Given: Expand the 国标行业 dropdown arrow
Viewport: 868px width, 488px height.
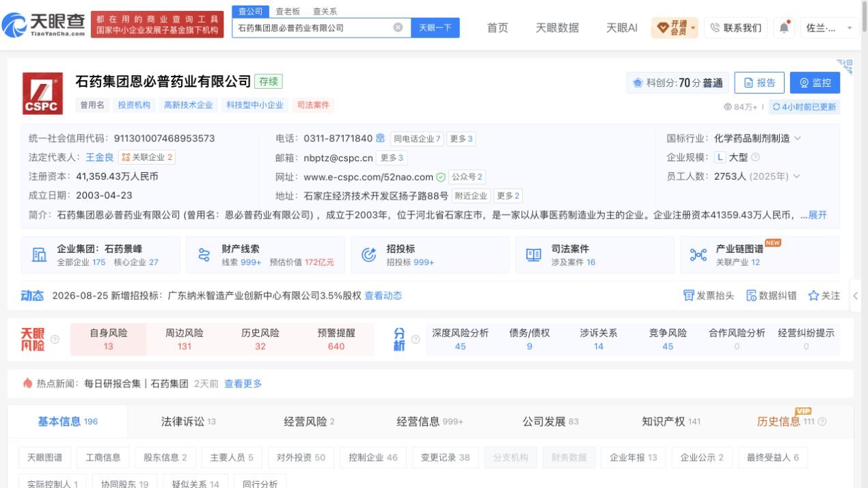Looking at the screenshot, I should tap(798, 138).
